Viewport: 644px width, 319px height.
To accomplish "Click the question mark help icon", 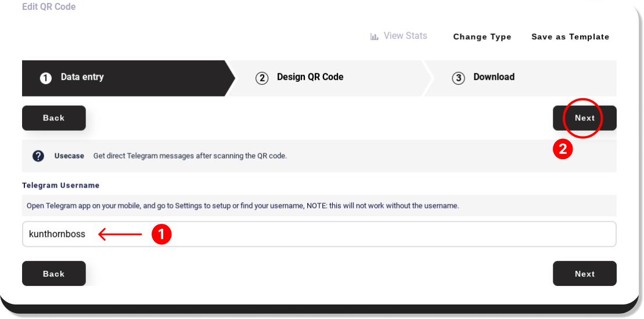I will (38, 156).
